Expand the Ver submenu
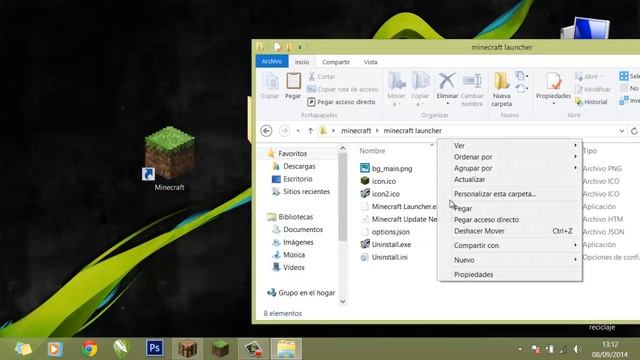Screen dimensions: 640x360 pyautogui.click(x=509, y=145)
